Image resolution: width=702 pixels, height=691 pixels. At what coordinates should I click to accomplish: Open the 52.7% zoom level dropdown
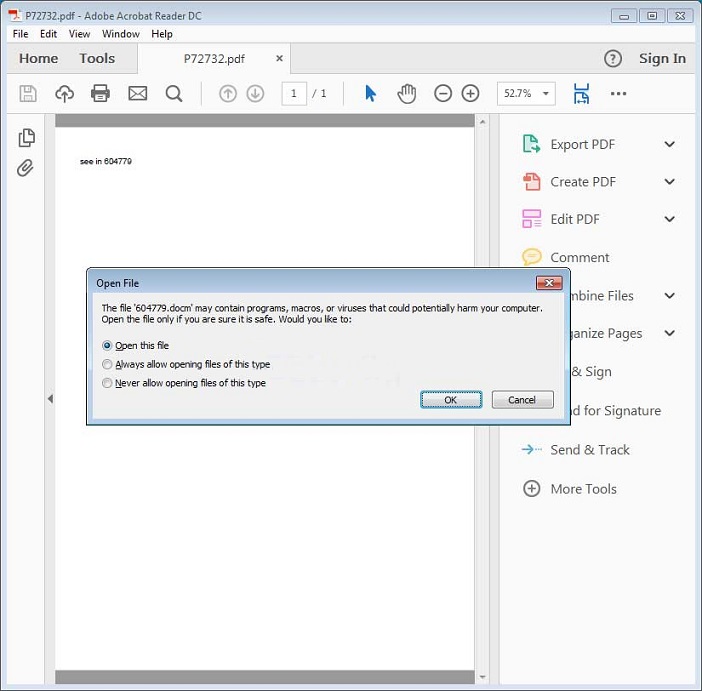pyautogui.click(x=546, y=94)
